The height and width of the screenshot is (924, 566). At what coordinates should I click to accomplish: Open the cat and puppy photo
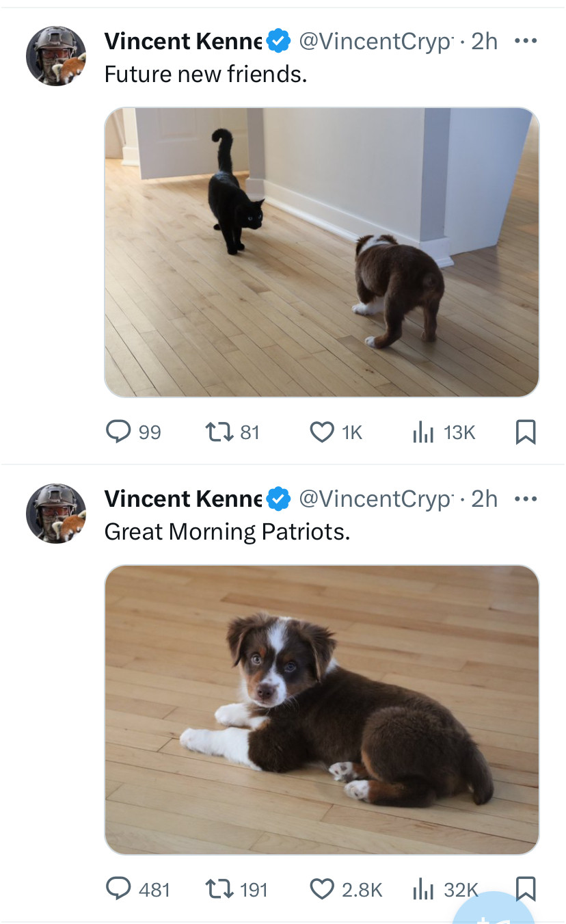pyautogui.click(x=321, y=252)
